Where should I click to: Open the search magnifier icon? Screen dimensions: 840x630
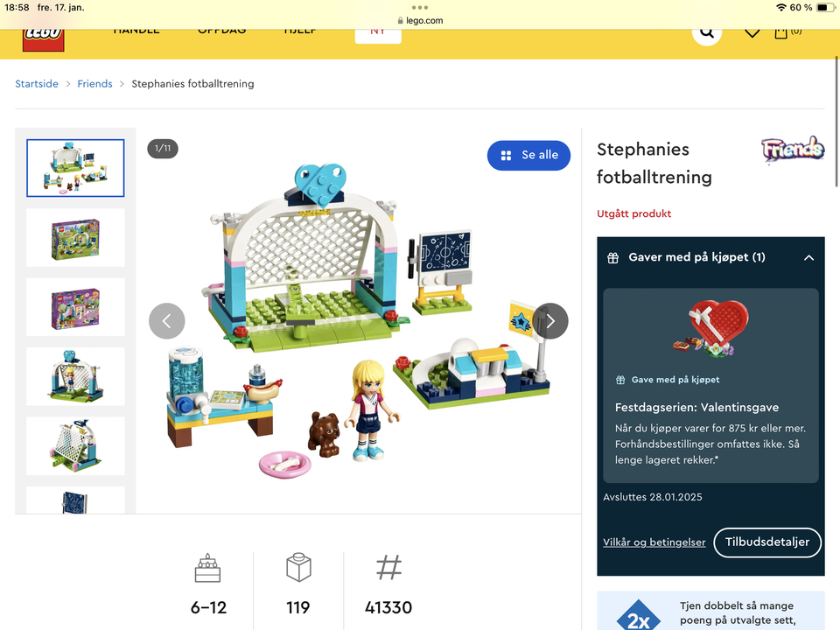click(x=707, y=33)
